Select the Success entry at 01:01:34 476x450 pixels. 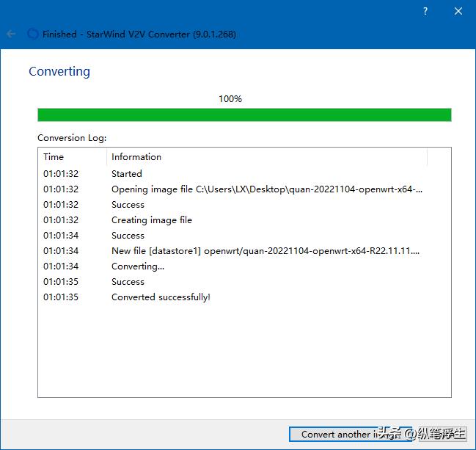128,236
